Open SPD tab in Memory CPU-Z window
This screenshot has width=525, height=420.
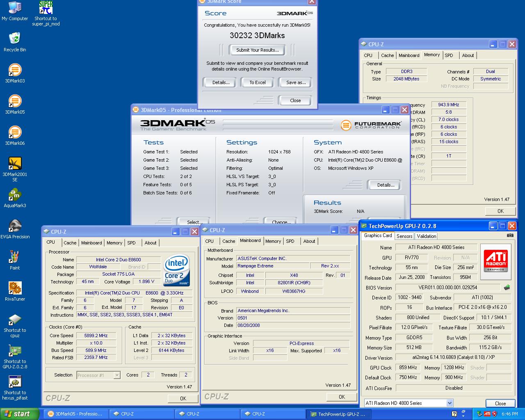(449, 55)
